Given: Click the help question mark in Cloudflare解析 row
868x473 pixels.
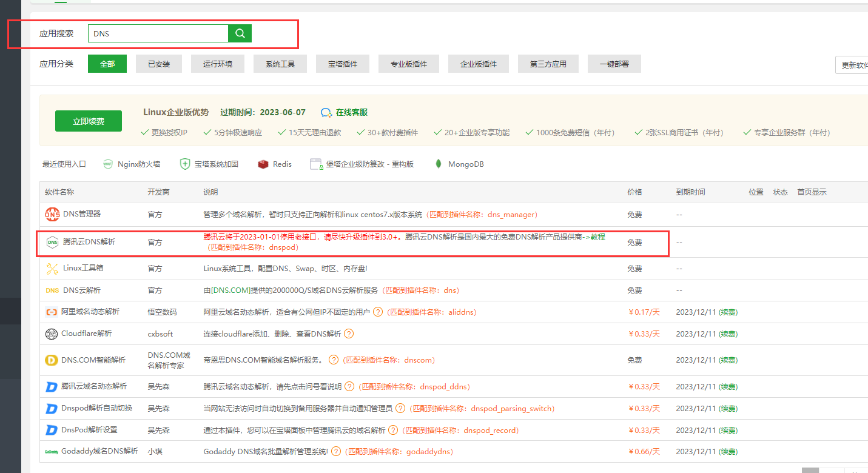Looking at the screenshot, I should (x=349, y=334).
